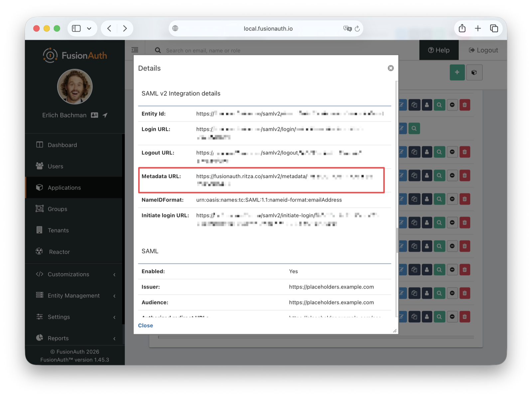Click the red delete icon in first row
This screenshot has width=532, height=398.
[x=465, y=105]
